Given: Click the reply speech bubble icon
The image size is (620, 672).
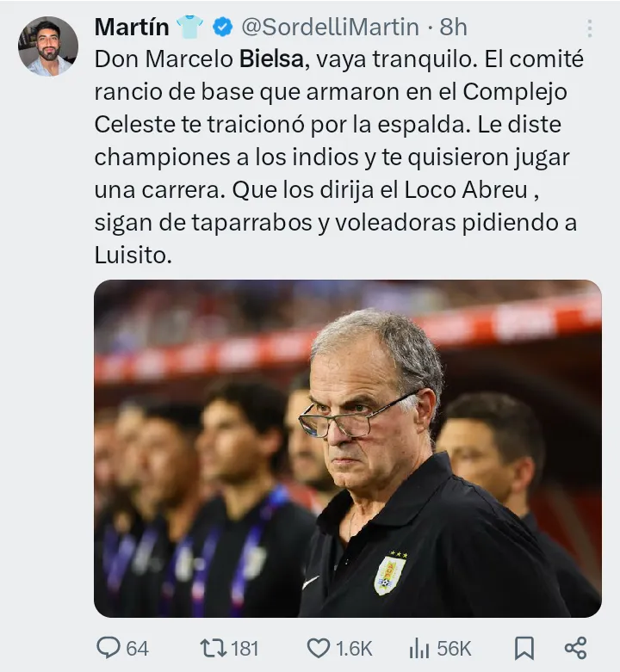Looking at the screenshot, I should pyautogui.click(x=108, y=647).
